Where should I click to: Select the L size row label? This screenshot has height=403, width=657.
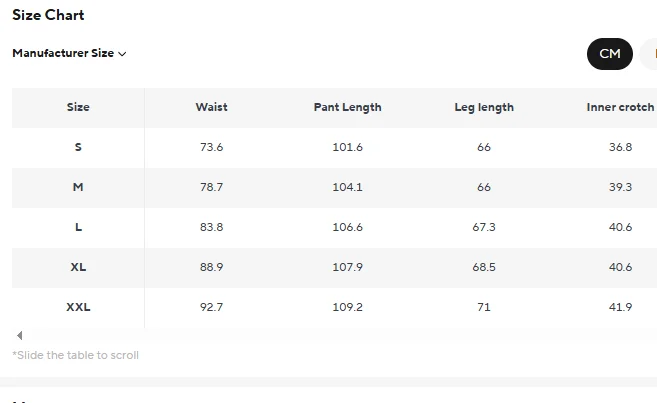78,227
